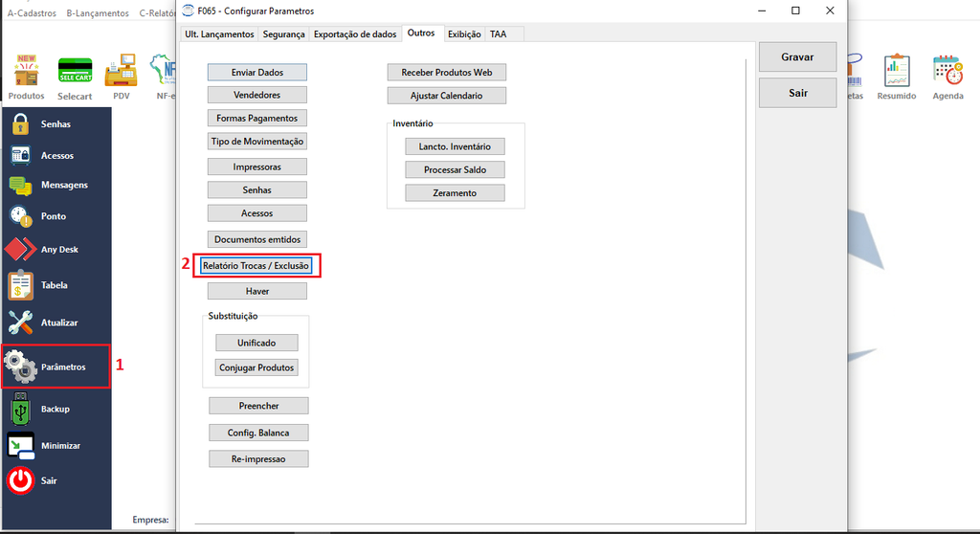This screenshot has height=534, width=980.
Task: Click the Processar Saldo button
Action: pos(455,170)
